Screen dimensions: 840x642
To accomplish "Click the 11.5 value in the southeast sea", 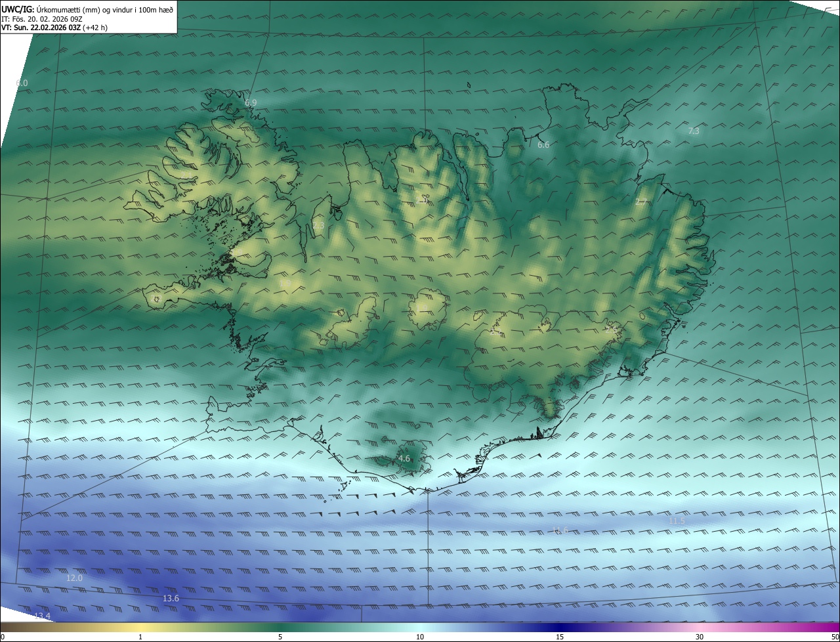I will (x=677, y=521).
